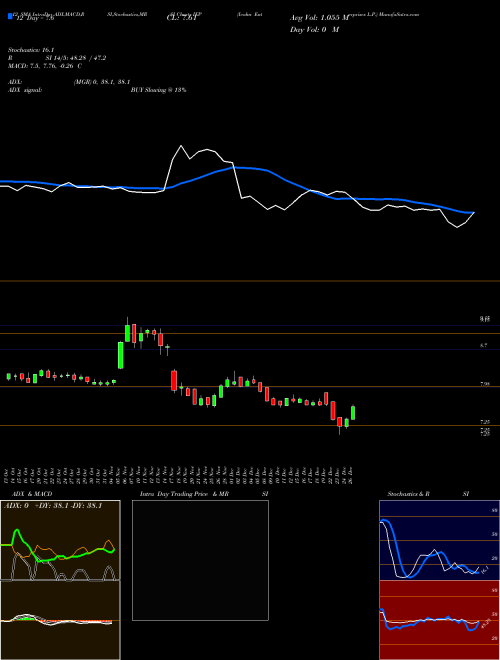Image resolution: width=500 pixels, height=660 pixels.
Task: Click the 'BUY Slowing @ 13%' signal text
Action: [158, 90]
